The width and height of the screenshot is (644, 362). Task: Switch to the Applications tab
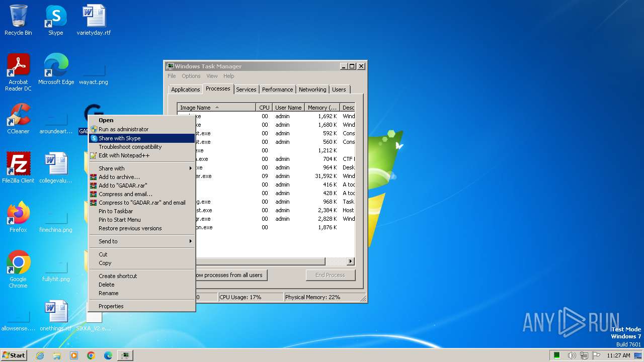[185, 89]
